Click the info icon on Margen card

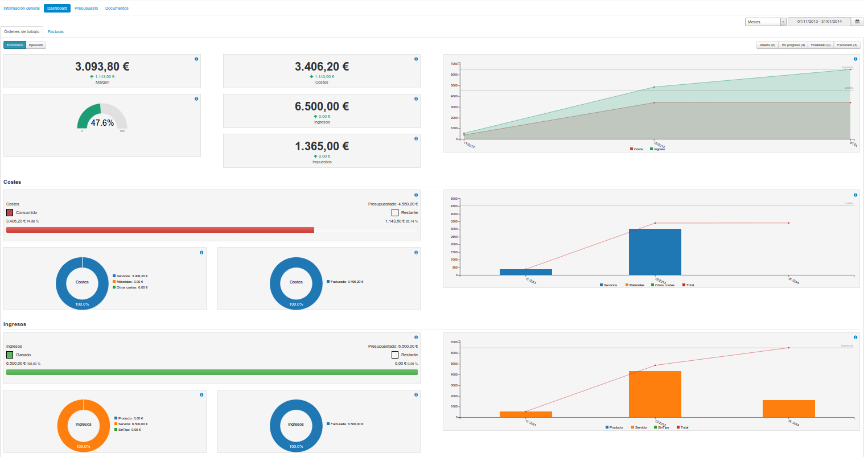pyautogui.click(x=196, y=59)
